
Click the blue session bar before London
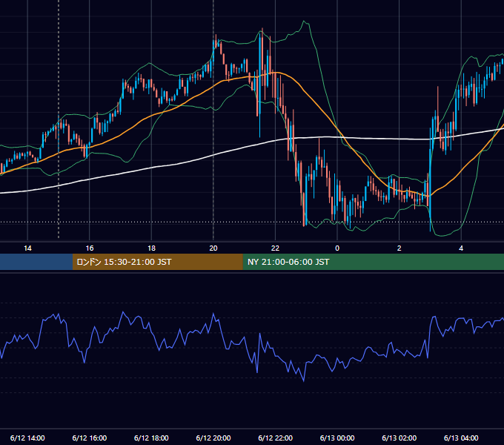coord(36,262)
